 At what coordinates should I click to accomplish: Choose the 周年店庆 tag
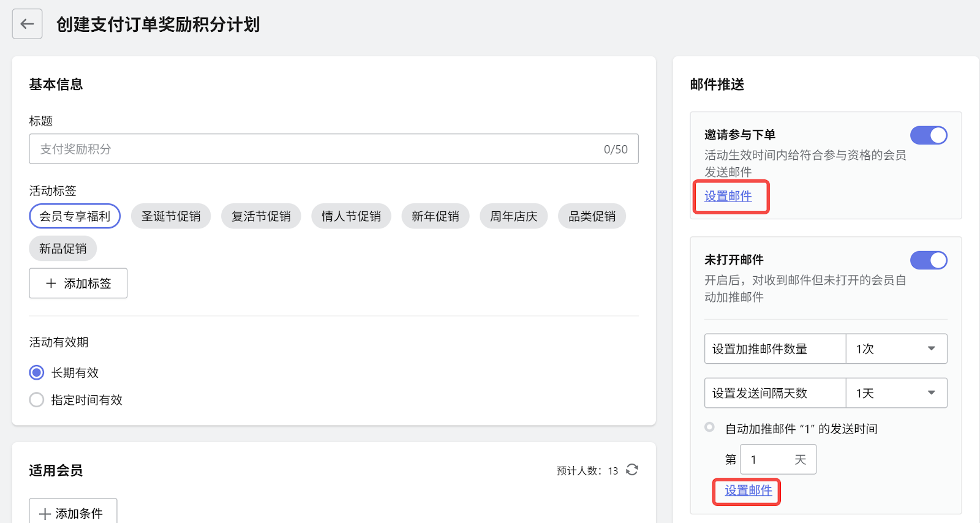[513, 216]
